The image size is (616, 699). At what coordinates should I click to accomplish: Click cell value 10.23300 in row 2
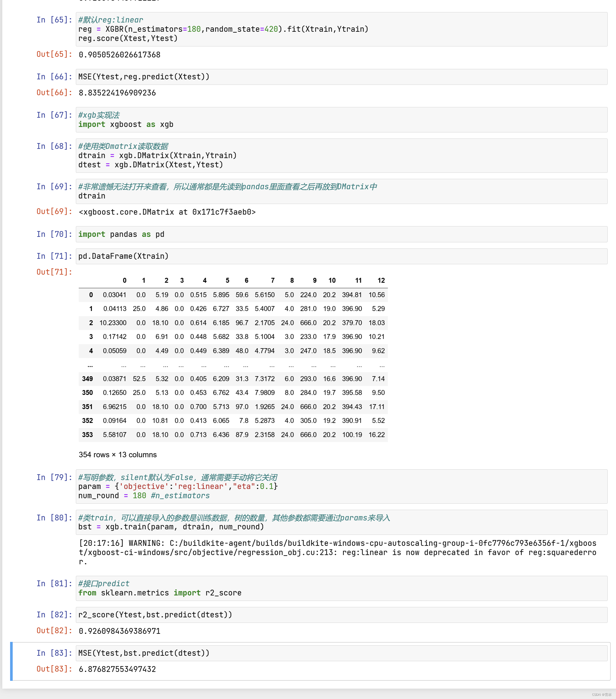pos(113,323)
